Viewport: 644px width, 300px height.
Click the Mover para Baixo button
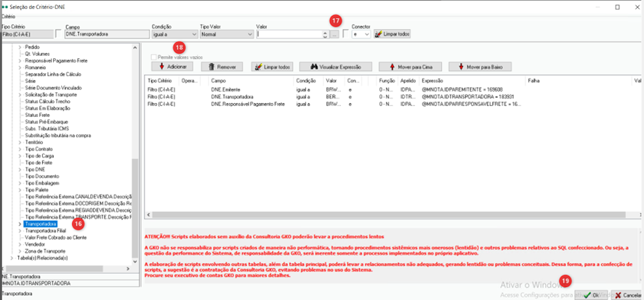[480, 67]
